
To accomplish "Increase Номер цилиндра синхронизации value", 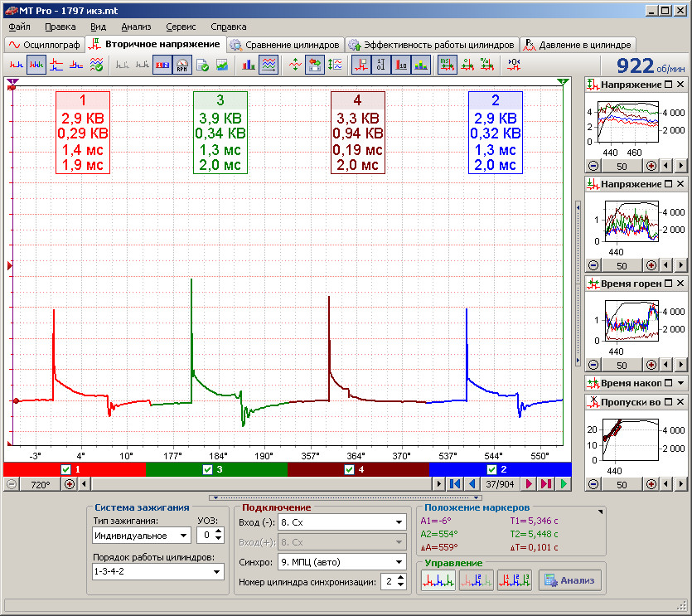I will [401, 578].
